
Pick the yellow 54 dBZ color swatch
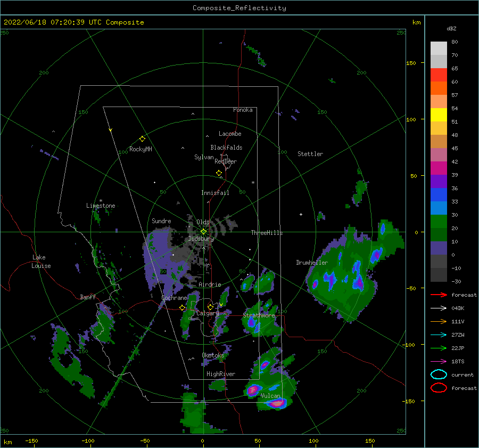439,115
